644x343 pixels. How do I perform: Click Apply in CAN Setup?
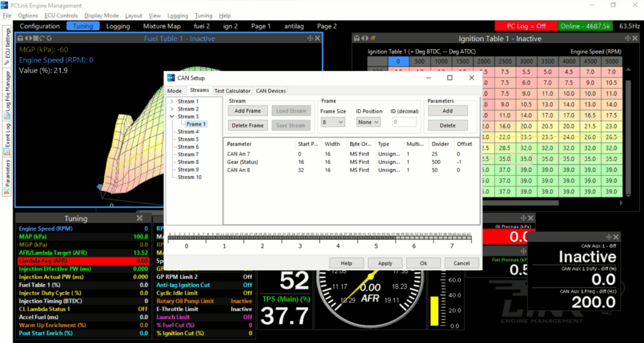(385, 263)
